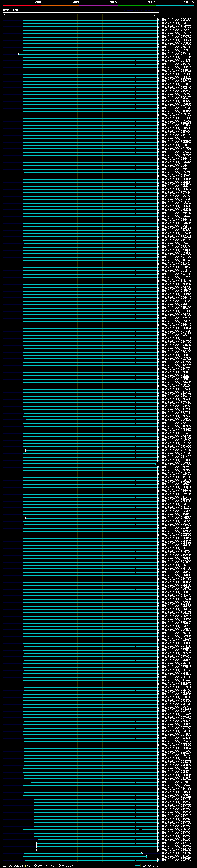Select the UniRef100_C6TLM4 label
The image size is (197, 868).
pyautogui.click(x=177, y=61)
